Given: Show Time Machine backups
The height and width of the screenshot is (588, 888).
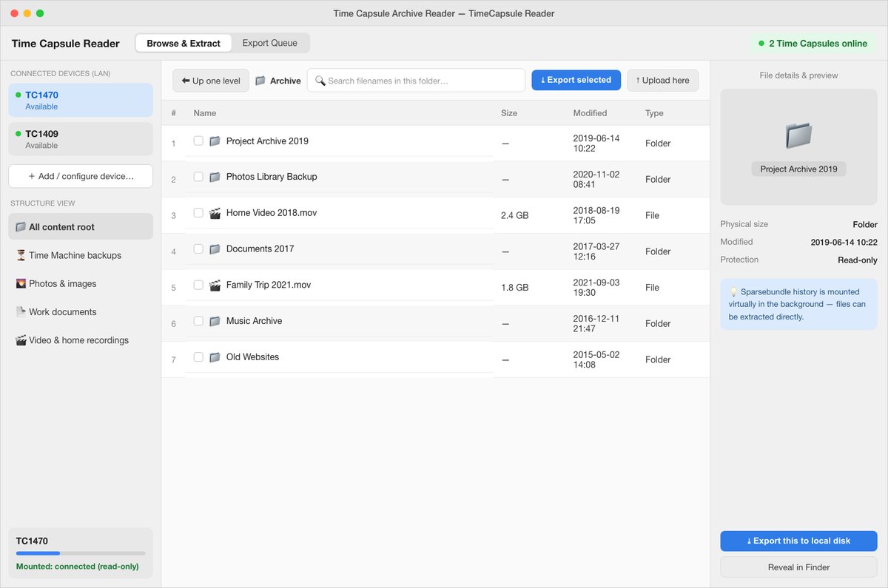Looking at the screenshot, I should coord(81,255).
